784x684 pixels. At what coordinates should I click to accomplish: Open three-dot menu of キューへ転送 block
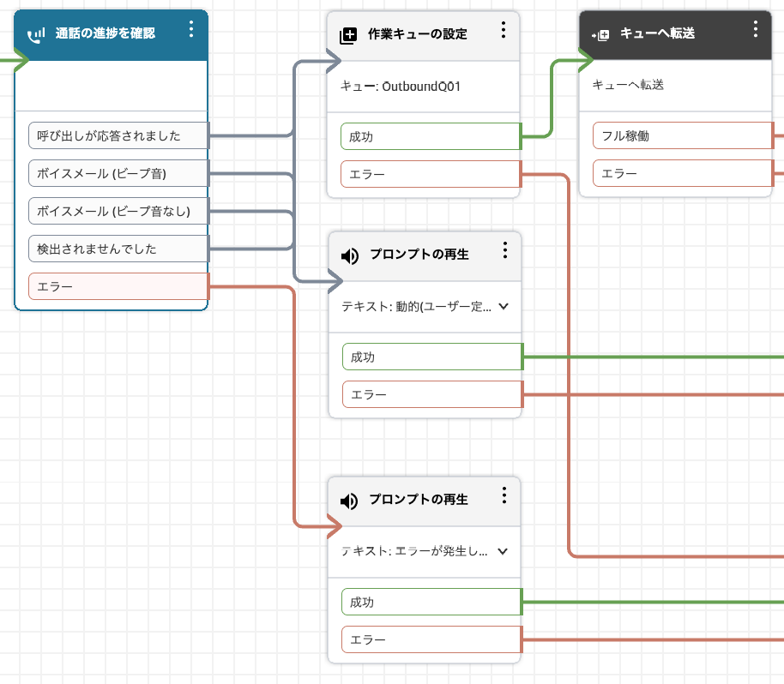coord(756,29)
